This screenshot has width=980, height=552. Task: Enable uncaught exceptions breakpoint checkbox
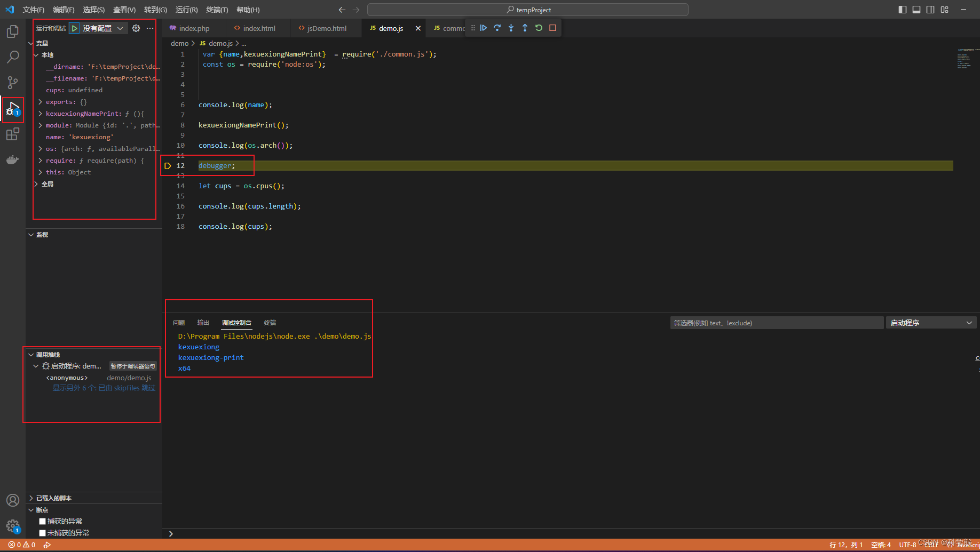click(x=42, y=533)
